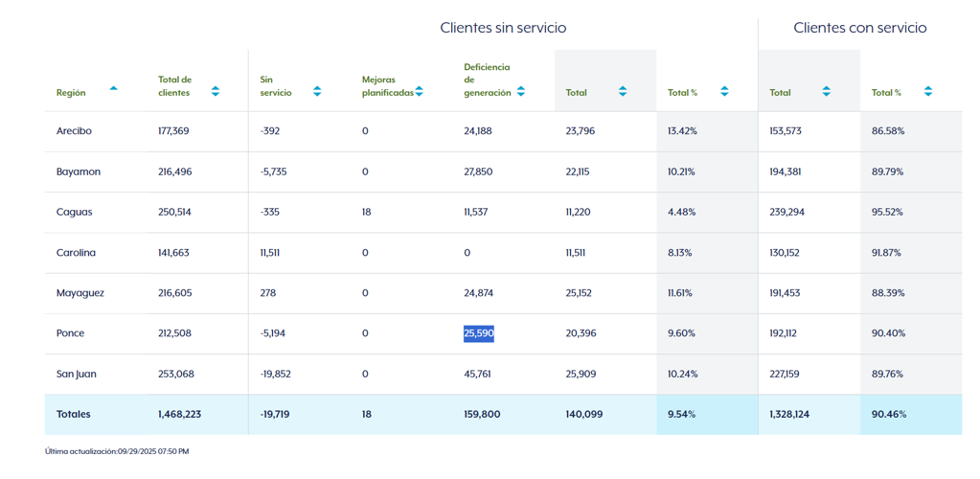980x479 pixels.
Task: Click the highlighted 25,590 value in Ponce row
Action: click(478, 333)
